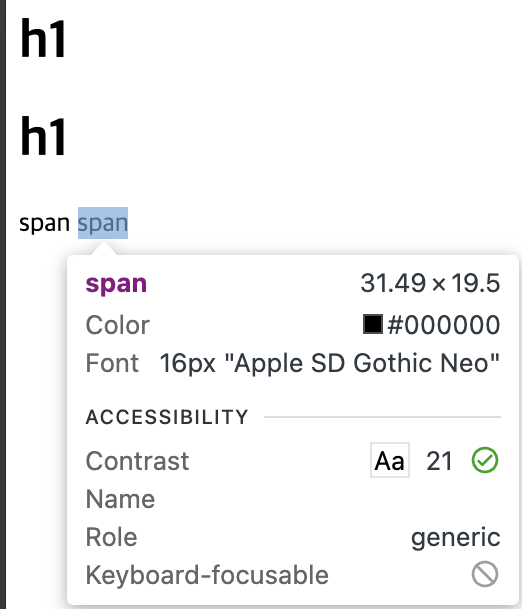Click the generic role value
This screenshot has height=609, width=522.
[x=456, y=538]
